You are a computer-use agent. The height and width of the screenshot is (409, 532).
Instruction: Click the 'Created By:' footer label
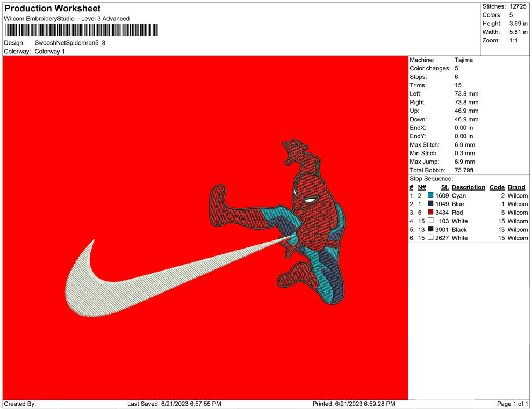20,404
